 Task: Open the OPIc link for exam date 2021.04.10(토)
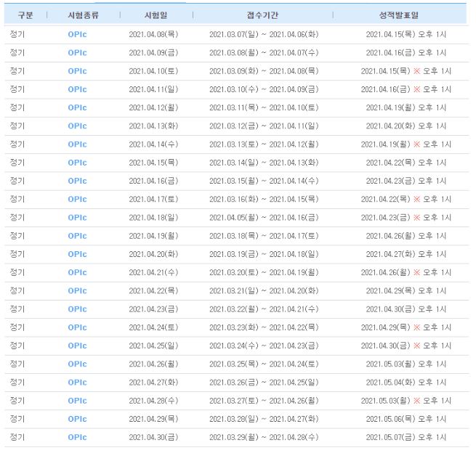pos(77,71)
